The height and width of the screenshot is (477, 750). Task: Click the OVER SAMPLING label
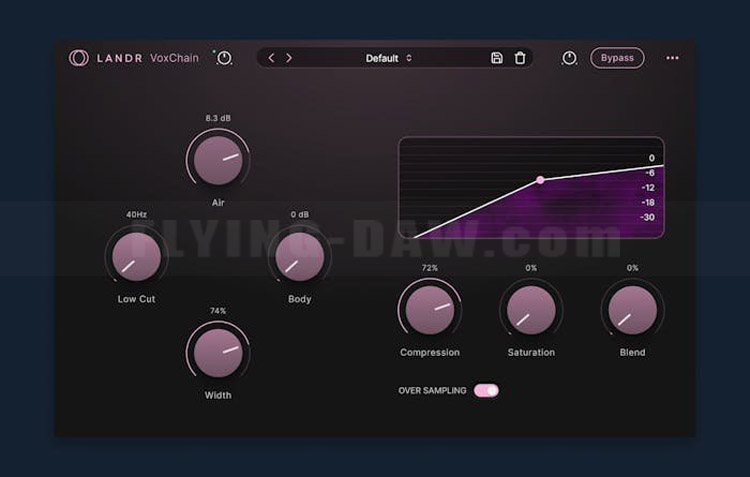point(432,390)
